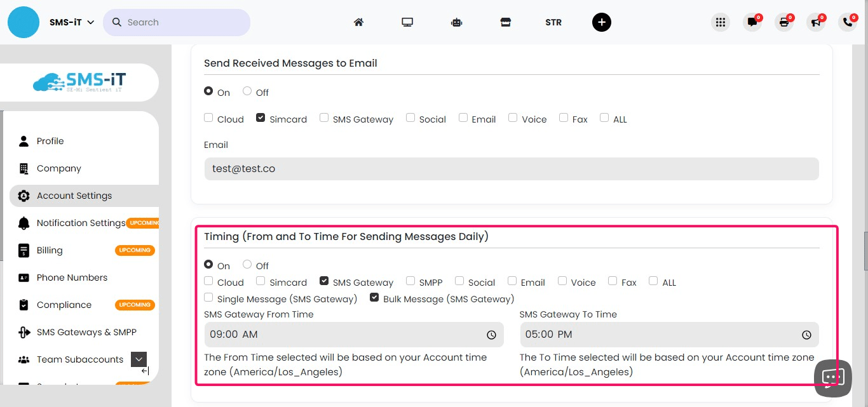Click the monitor icon in the navigation bar
Screen dimensions: 868x407
(407, 22)
